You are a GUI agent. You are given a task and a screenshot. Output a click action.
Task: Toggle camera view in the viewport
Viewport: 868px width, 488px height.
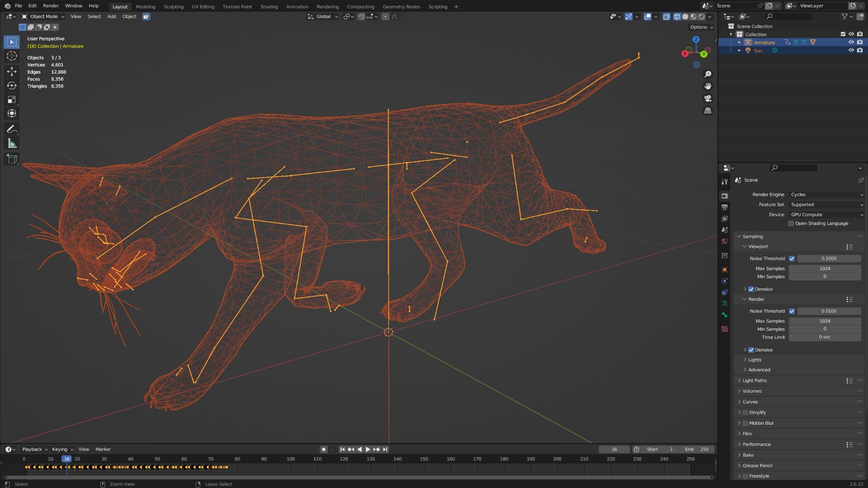point(708,99)
